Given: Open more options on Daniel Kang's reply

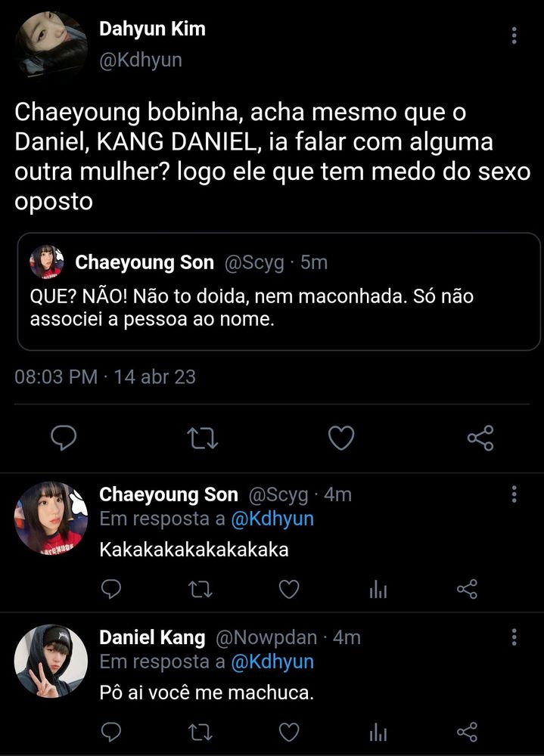Looking at the screenshot, I should pyautogui.click(x=514, y=637).
